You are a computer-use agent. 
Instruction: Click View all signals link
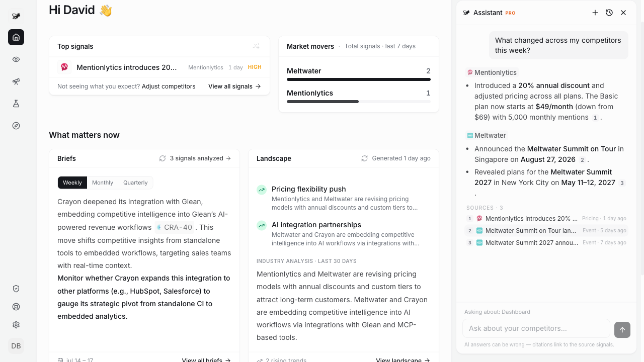coord(234,86)
